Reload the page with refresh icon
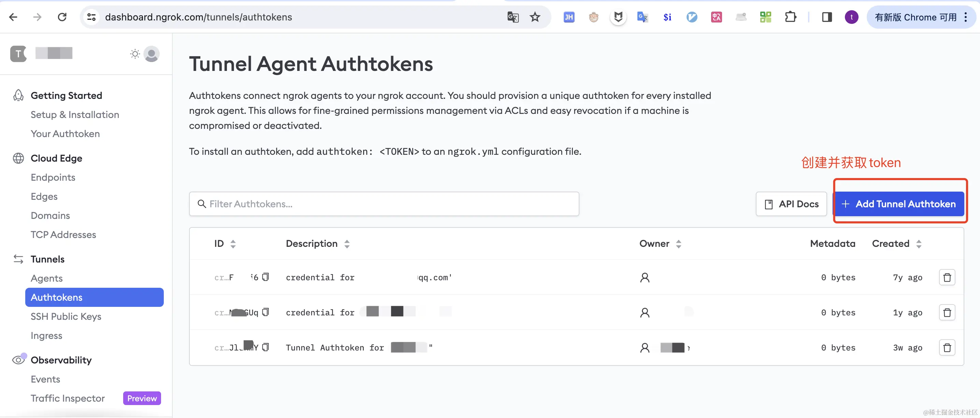980x418 pixels. tap(62, 17)
